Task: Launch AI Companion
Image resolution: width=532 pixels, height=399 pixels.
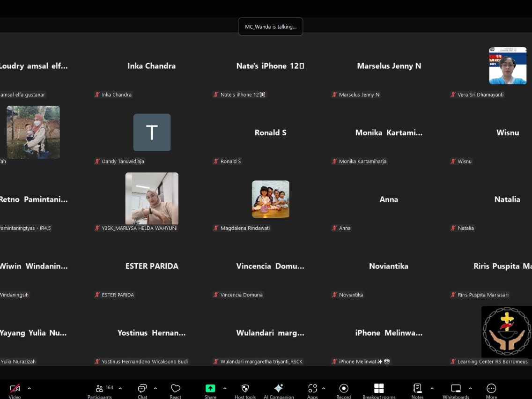Action: coord(279,389)
